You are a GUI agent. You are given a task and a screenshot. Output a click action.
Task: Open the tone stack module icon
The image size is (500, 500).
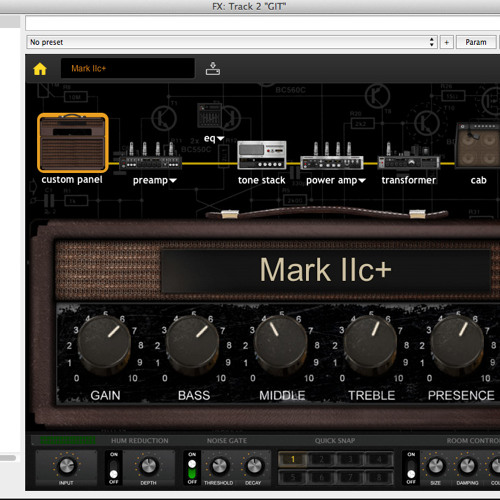tap(262, 155)
